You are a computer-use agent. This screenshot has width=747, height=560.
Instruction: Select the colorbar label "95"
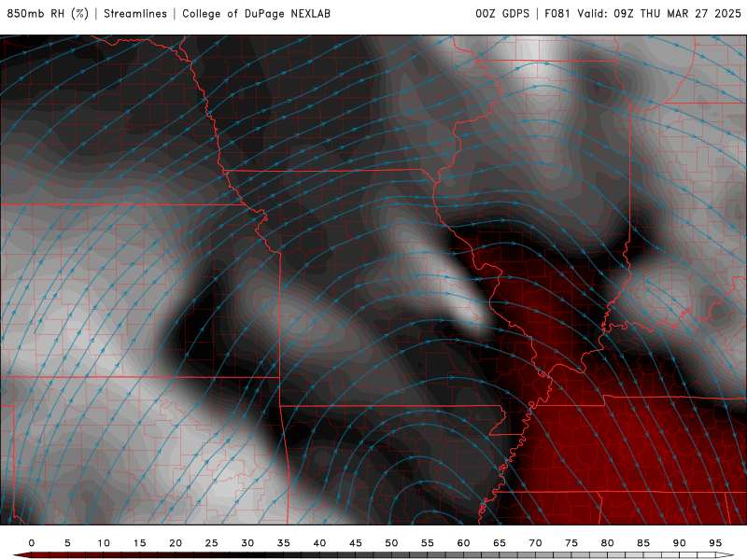(715, 543)
